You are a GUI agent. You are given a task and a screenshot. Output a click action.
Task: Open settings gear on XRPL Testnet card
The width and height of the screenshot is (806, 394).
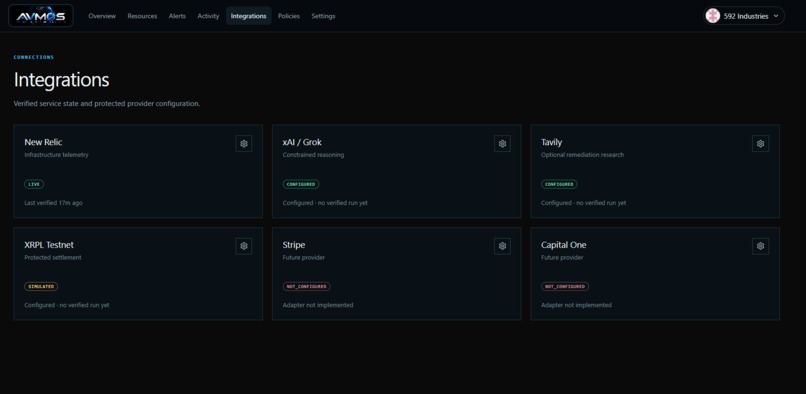point(244,246)
